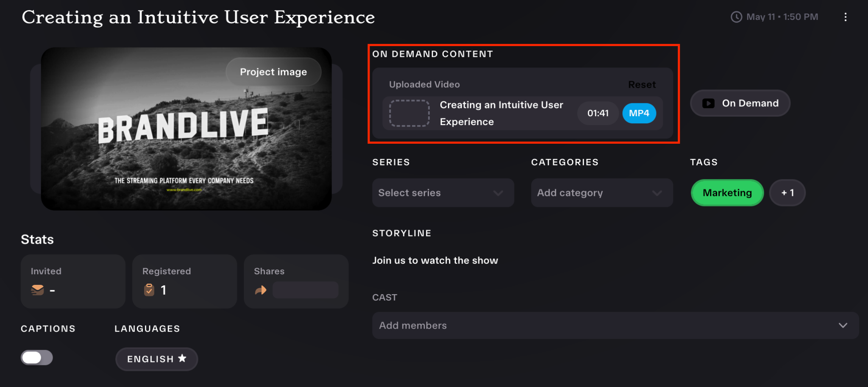Click the Registered clipboard icon

point(149,290)
